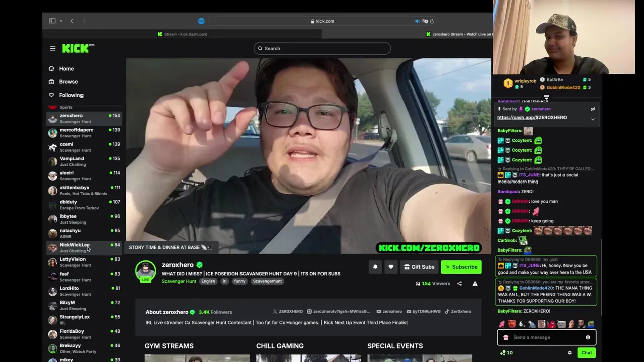Click the funny tag

[239, 281]
